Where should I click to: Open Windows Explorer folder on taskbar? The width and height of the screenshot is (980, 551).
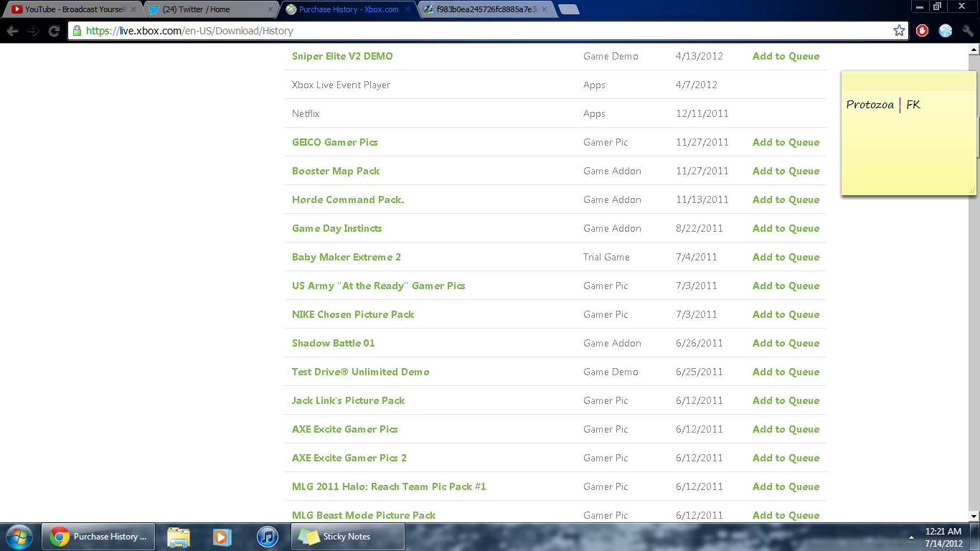pos(179,537)
